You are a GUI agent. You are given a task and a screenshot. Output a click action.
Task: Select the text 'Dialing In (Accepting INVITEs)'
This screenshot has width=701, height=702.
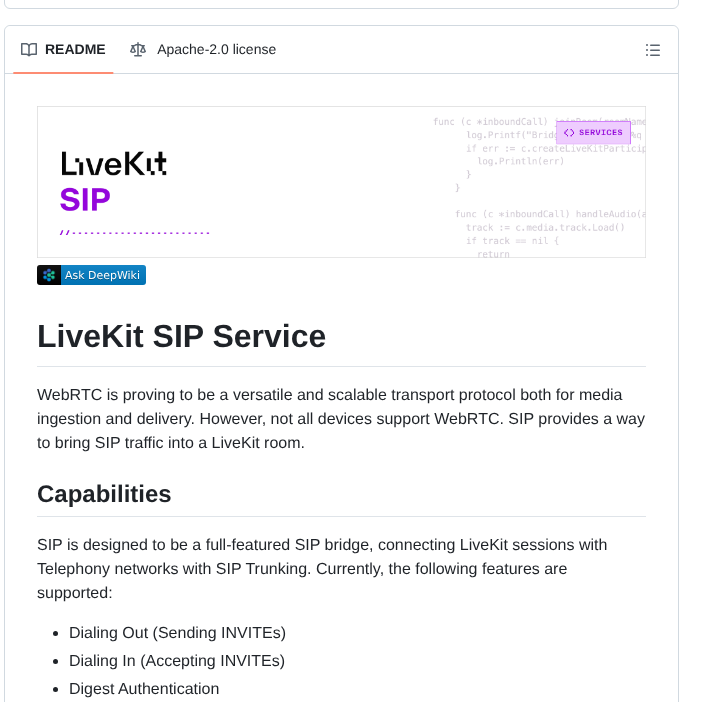(x=177, y=661)
